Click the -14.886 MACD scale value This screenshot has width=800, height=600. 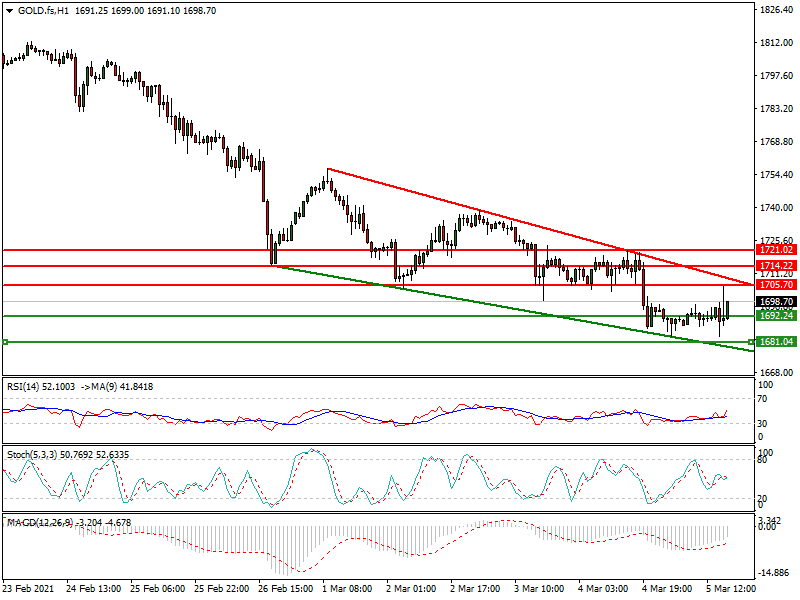(x=774, y=573)
